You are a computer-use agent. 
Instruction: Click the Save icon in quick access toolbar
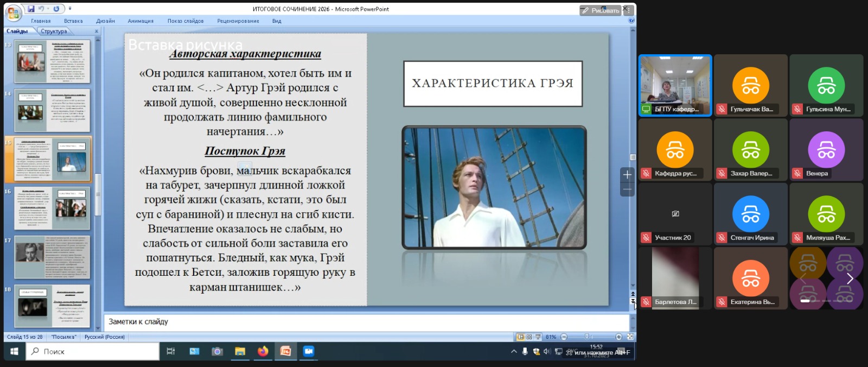pos(31,9)
